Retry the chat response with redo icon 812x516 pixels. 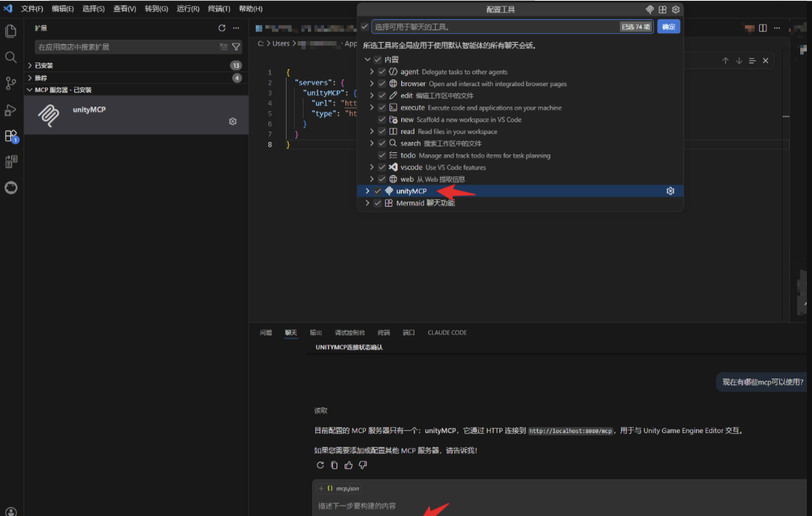coord(320,465)
